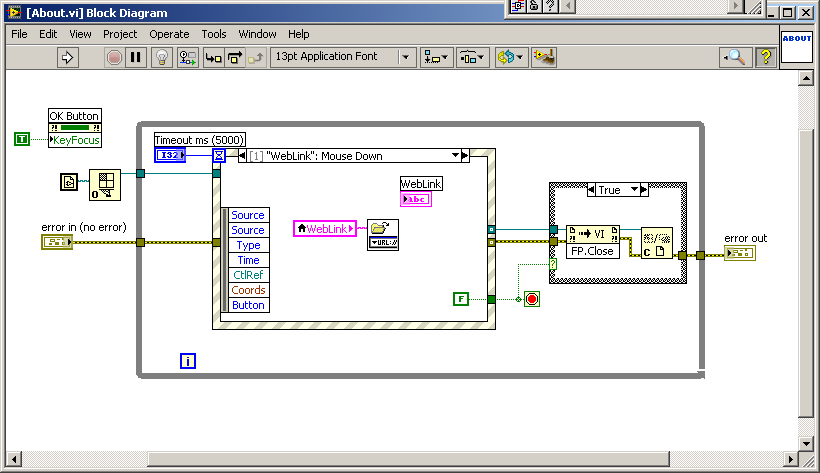The width and height of the screenshot is (820, 473).
Task: Select the error in cluster terminal
Action: [x=57, y=242]
